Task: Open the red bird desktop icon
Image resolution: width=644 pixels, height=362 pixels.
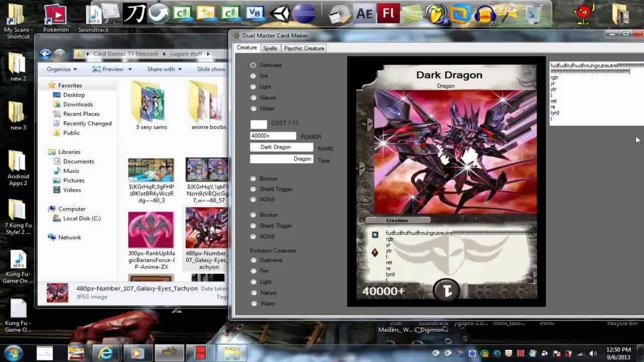Action: coord(584,14)
